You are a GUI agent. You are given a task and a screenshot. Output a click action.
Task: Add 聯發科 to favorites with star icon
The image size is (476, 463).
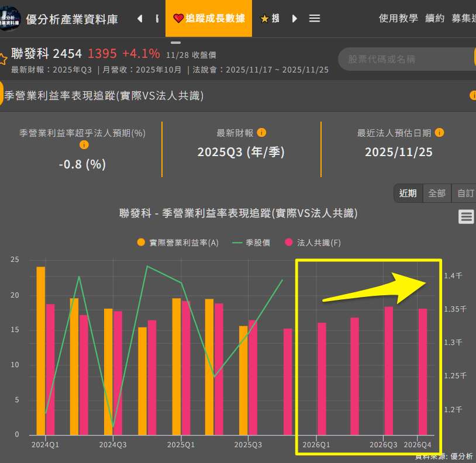tap(3, 59)
